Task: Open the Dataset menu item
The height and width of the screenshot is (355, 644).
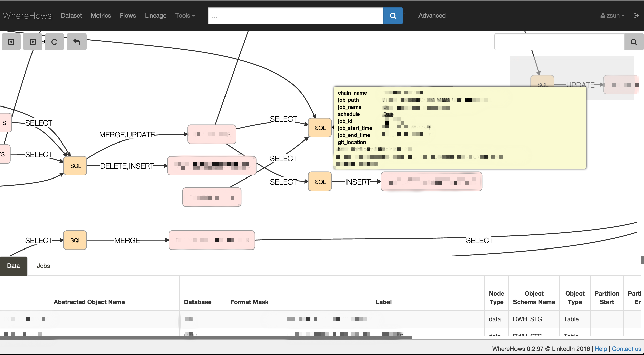Action: [x=71, y=16]
